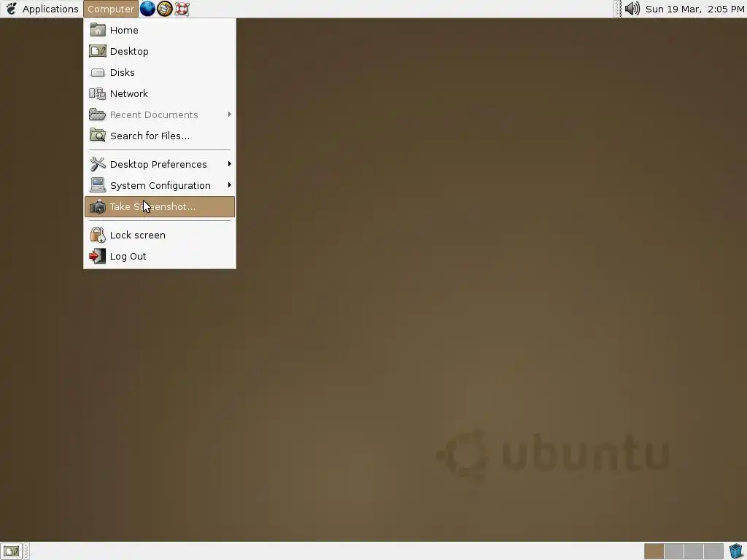Expand the System Configuration submenu arrow
This screenshot has width=747, height=560.
[230, 184]
